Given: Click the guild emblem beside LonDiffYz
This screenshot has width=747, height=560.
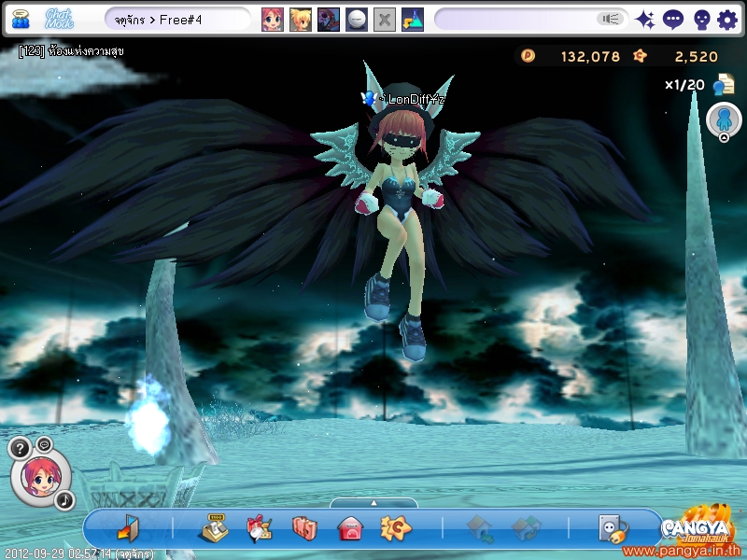Looking at the screenshot, I should pos(368,98).
